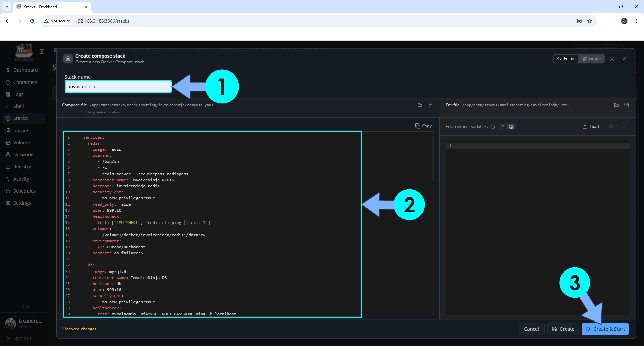Open the Lixandru admin user profile
644x346 pixels.
click(x=23, y=323)
